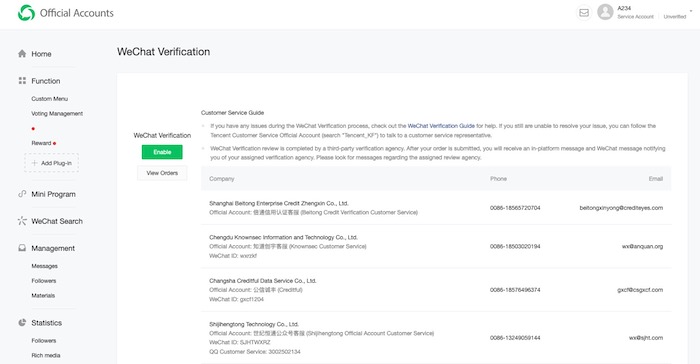Viewport: 700px width, 364px height.
Task: Open the Function section
Action: 46,81
